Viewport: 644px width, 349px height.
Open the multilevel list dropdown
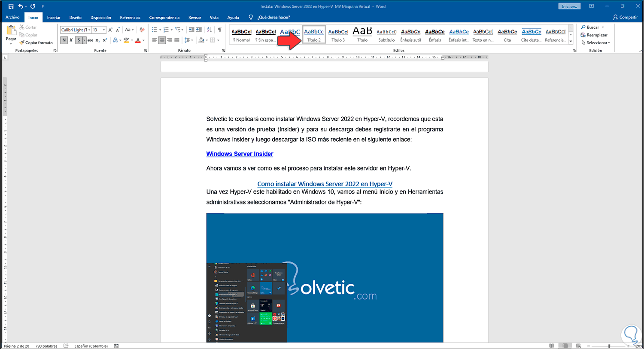tap(182, 30)
